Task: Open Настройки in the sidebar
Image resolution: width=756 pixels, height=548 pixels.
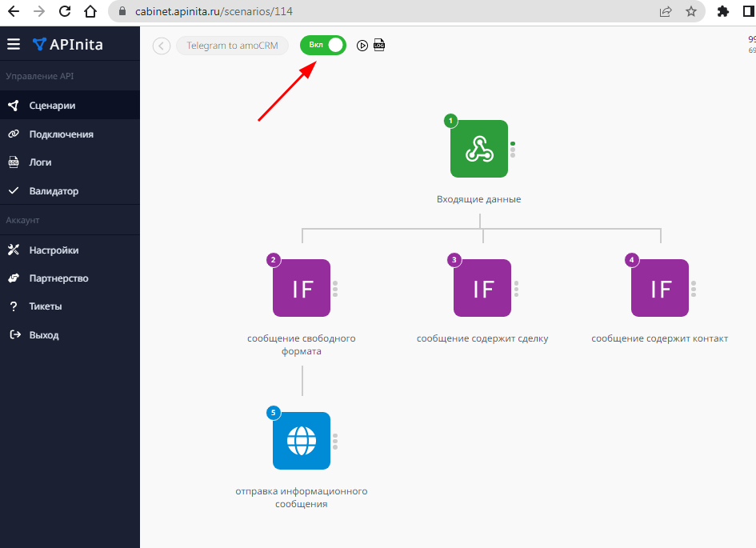Action: tap(54, 250)
